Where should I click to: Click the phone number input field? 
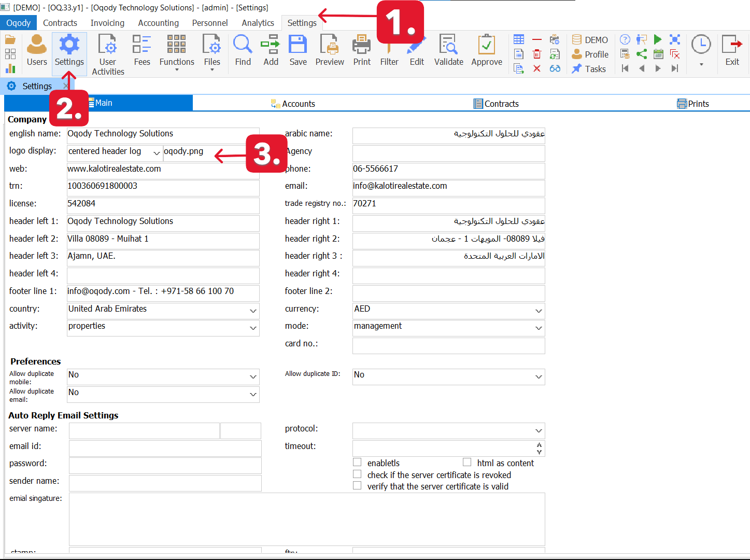(x=448, y=170)
